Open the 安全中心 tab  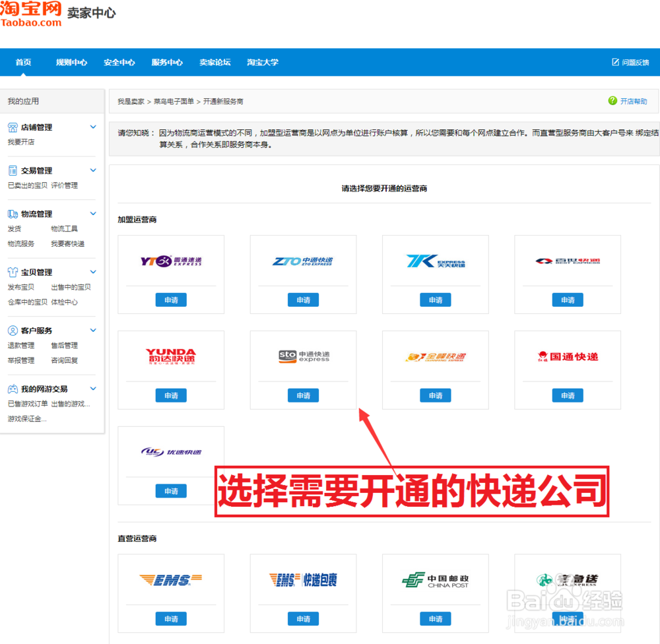119,62
